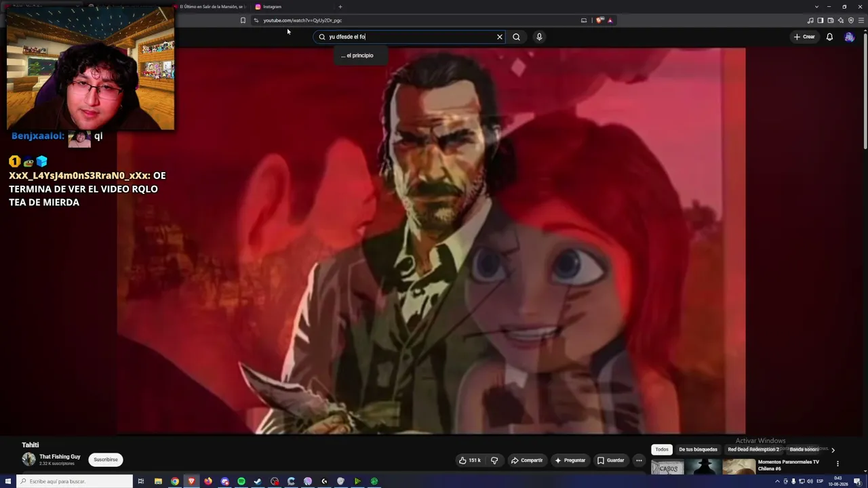Switch to Brave in the taskbar
This screenshot has width=868, height=488.
191,481
